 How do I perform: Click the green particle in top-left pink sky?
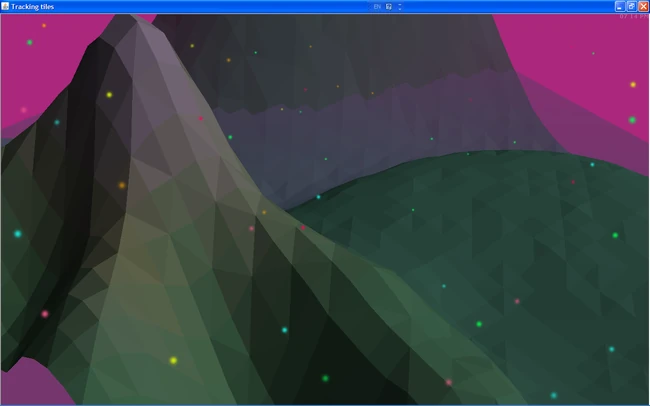pyautogui.click(x=30, y=42)
